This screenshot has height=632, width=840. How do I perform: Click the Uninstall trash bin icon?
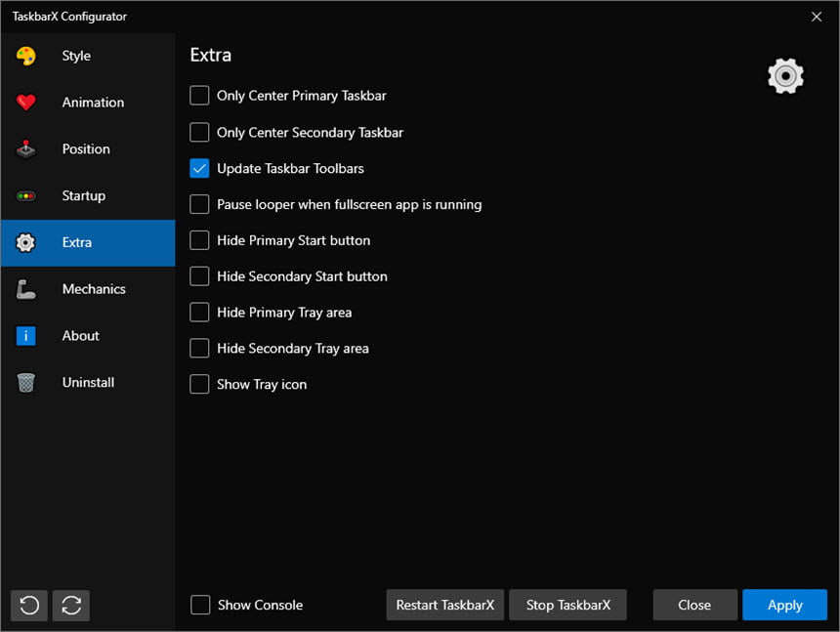click(25, 382)
